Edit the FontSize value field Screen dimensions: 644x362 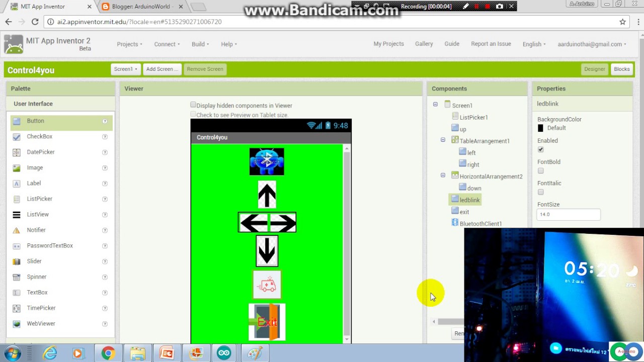[x=569, y=214]
